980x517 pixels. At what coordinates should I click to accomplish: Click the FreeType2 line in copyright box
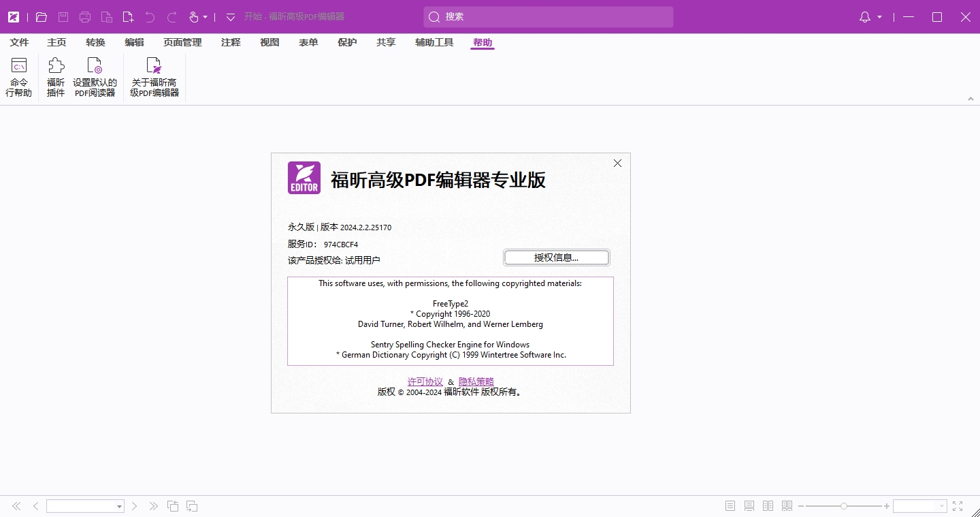click(x=451, y=304)
